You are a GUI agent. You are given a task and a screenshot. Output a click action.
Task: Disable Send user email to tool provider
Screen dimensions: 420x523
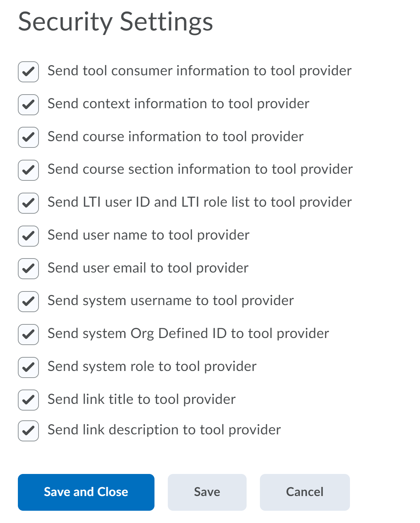click(x=28, y=269)
